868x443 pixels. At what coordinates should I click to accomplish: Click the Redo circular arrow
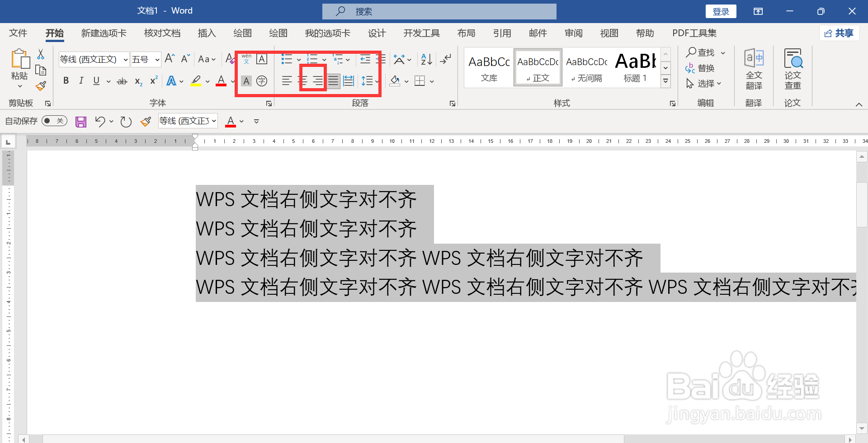[x=126, y=121]
